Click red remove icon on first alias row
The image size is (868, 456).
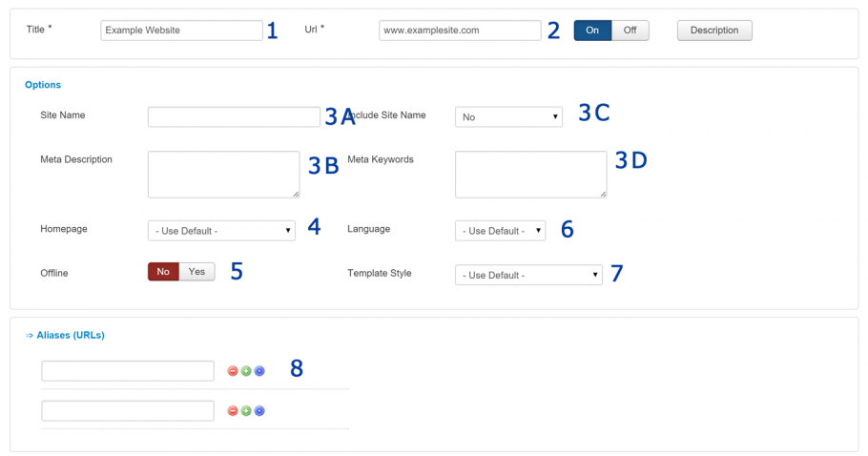[233, 371]
